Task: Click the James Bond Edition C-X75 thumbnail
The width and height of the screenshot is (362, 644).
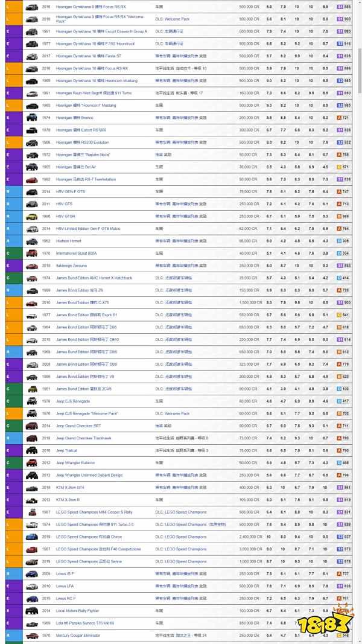Action: tap(31, 303)
